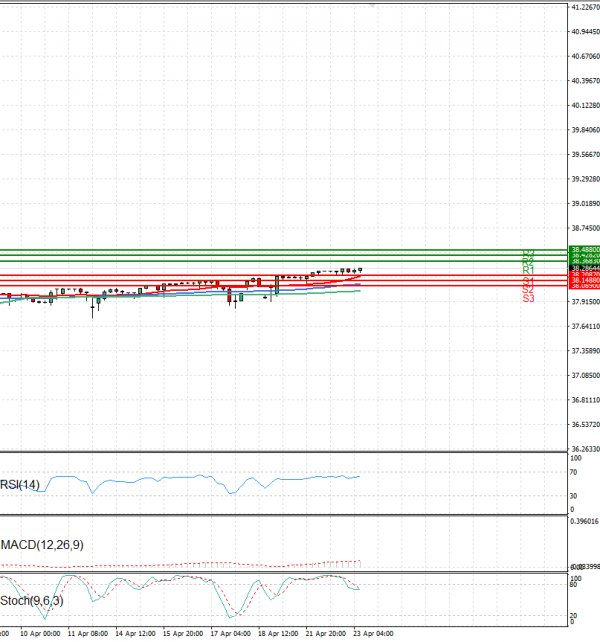Click the 37.35890 price axis label

click(586, 351)
